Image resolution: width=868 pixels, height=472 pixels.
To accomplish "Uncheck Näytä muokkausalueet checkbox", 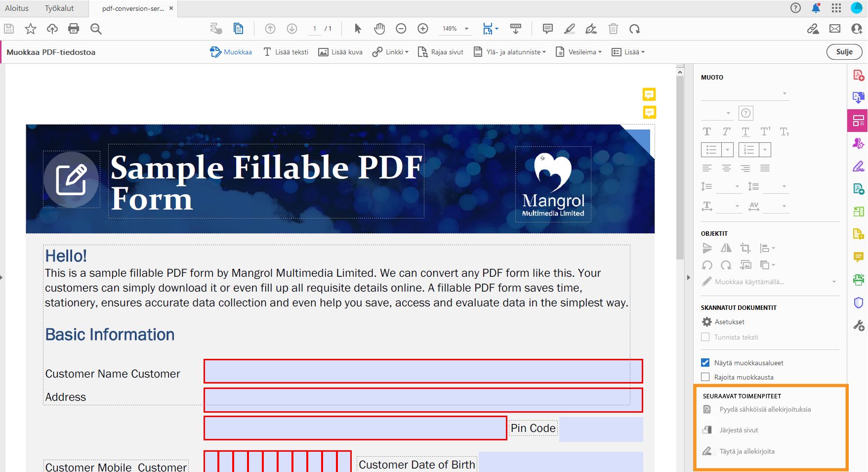I will coord(705,363).
